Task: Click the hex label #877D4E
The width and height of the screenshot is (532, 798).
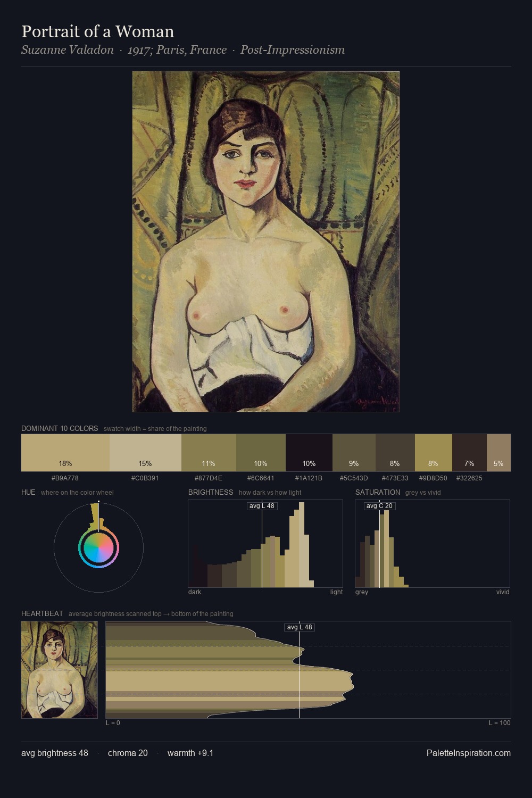Action: [209, 478]
